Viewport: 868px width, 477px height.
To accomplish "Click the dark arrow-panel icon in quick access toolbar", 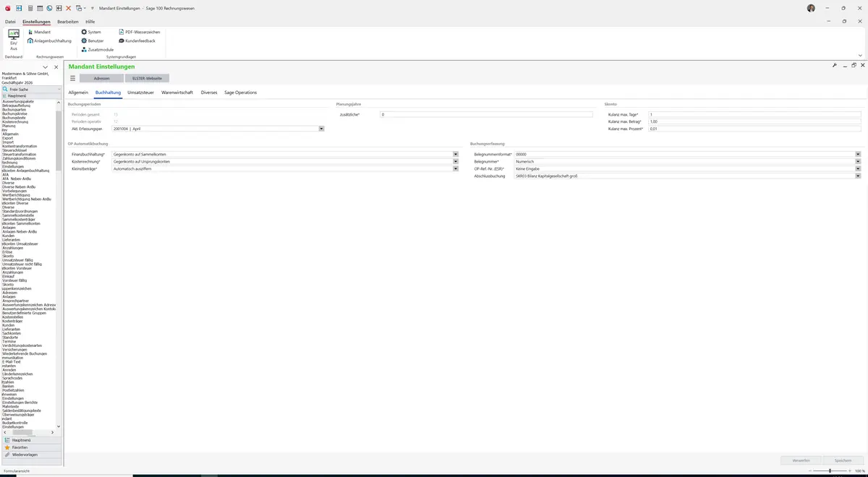I will (x=59, y=8).
